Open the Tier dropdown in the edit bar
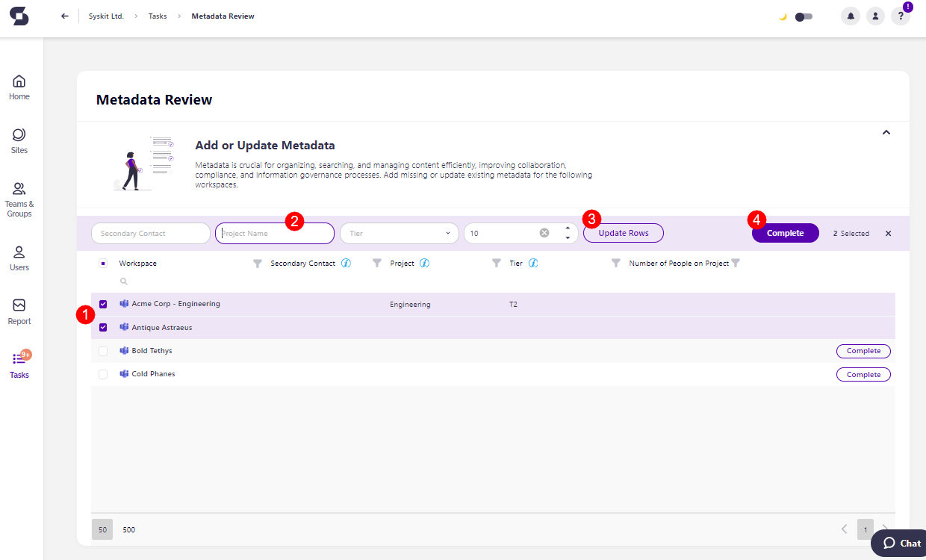The image size is (926, 560). coord(399,233)
